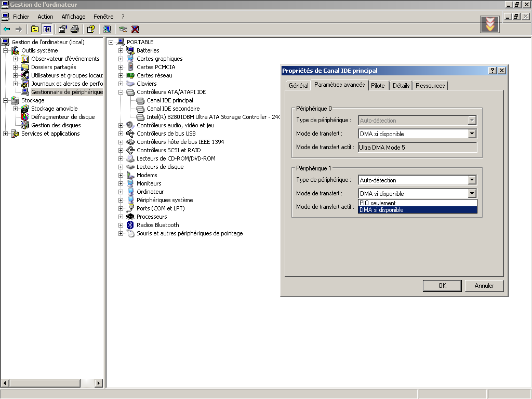
Task: Toggle the Show/Hide console tree icon
Action: [x=47, y=30]
